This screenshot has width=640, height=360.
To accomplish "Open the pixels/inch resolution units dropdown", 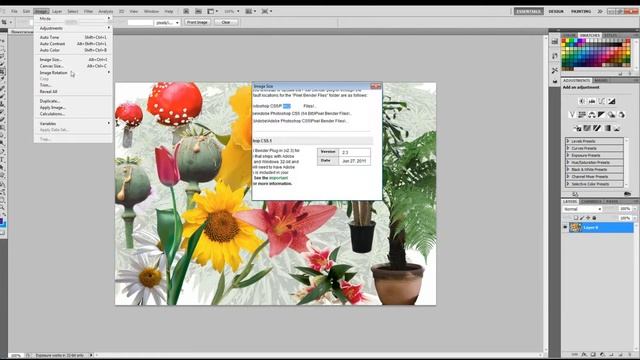I will coord(167,22).
